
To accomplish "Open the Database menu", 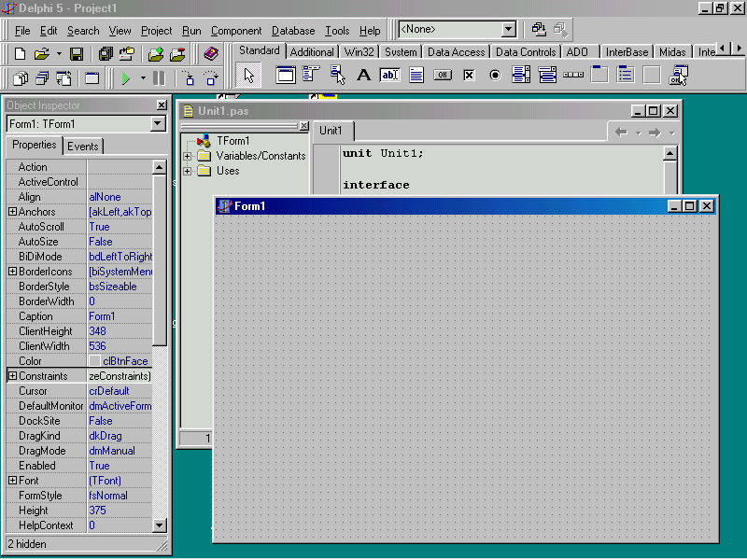I will (293, 31).
